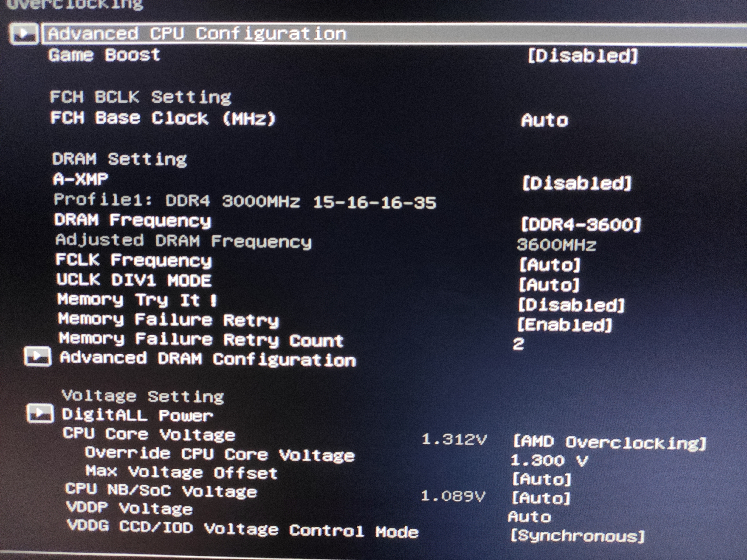Open UCLK DIV1 MODE Auto dropdown
Viewport: 747px width, 560px height.
click(549, 285)
